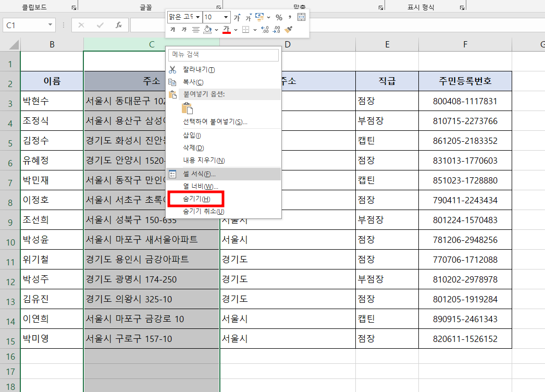Click the format painter brush icon
Viewport: 545px width, 392px height.
coord(288,30)
